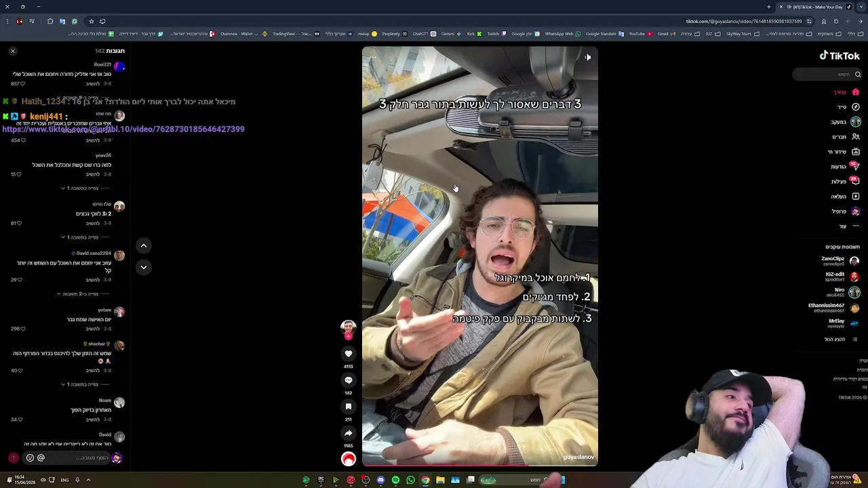This screenshot has width=868, height=488.
Task: Click the video progress bar
Action: click(480, 465)
